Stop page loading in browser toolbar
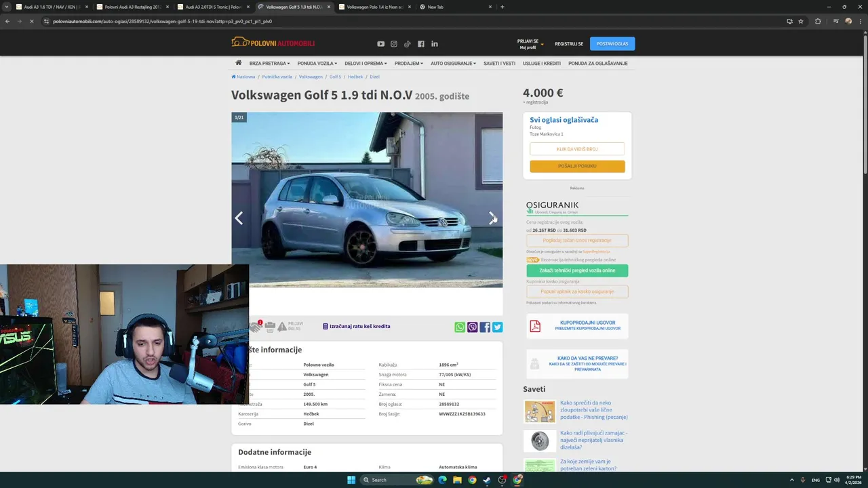Image resolution: width=868 pixels, height=488 pixels. [x=33, y=21]
